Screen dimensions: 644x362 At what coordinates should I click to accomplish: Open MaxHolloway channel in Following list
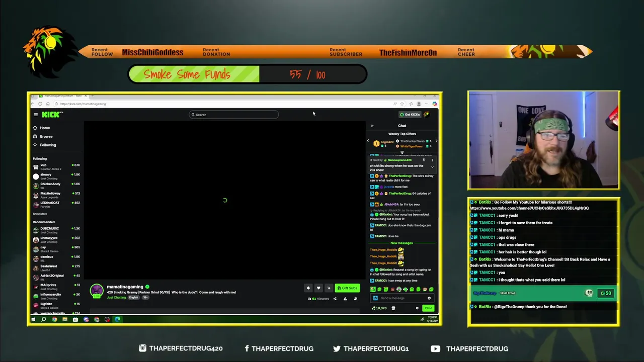56,195
